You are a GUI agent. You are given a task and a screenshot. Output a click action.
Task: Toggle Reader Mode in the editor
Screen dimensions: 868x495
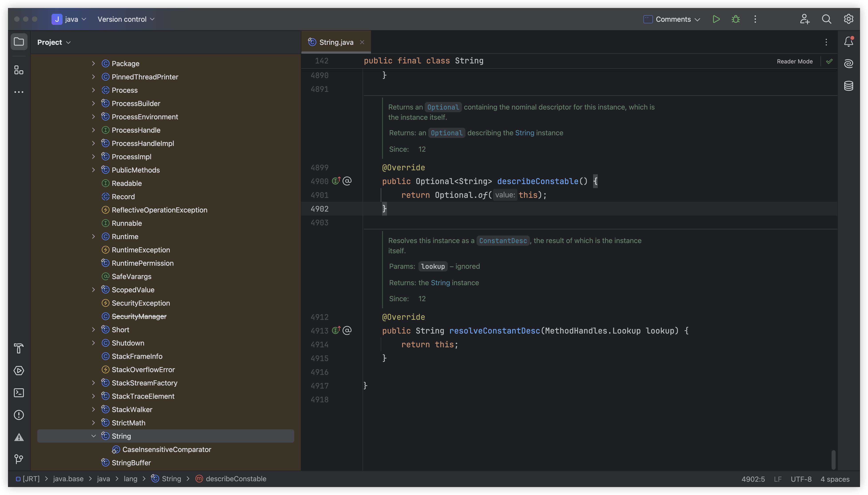point(795,61)
